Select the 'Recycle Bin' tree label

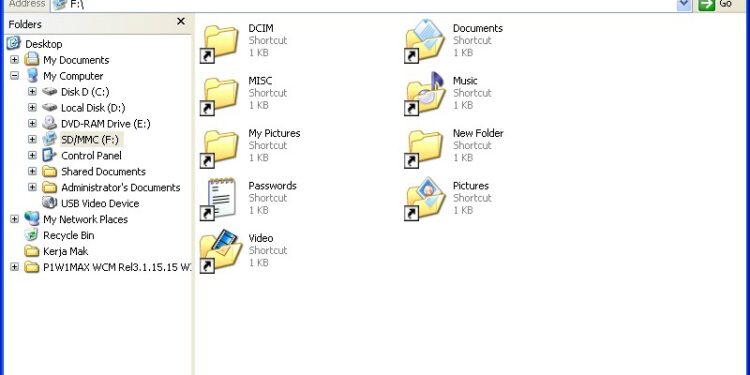[x=68, y=235]
